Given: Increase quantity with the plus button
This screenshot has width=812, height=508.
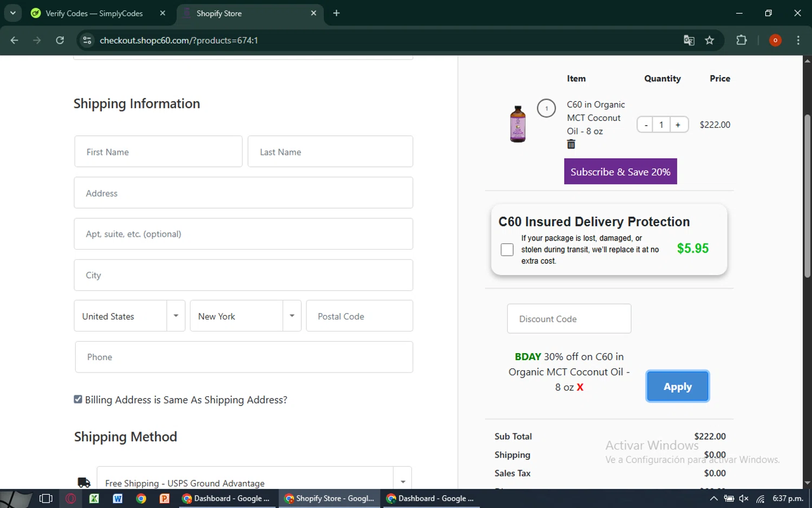Looking at the screenshot, I should (678, 125).
